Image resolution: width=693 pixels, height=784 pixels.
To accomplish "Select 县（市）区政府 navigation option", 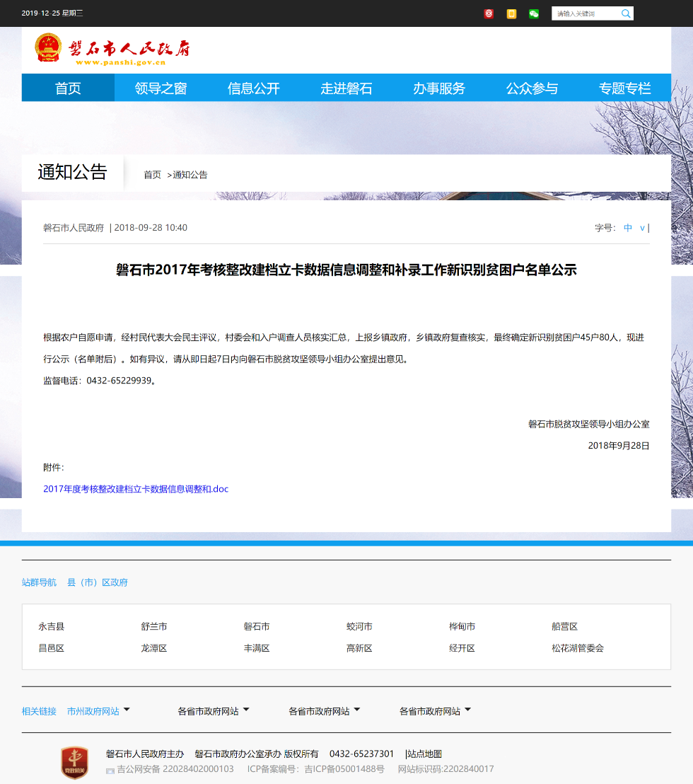I will (x=97, y=582).
